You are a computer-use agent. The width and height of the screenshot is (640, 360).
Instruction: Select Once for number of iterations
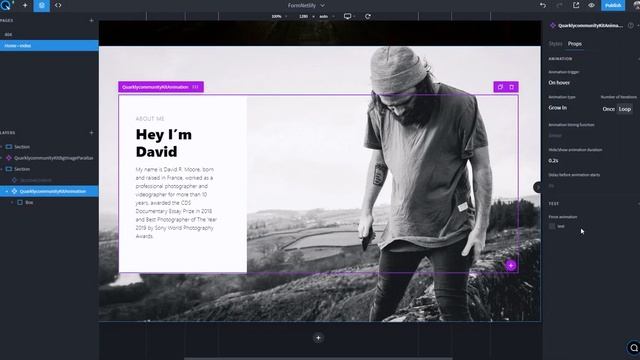coord(608,109)
